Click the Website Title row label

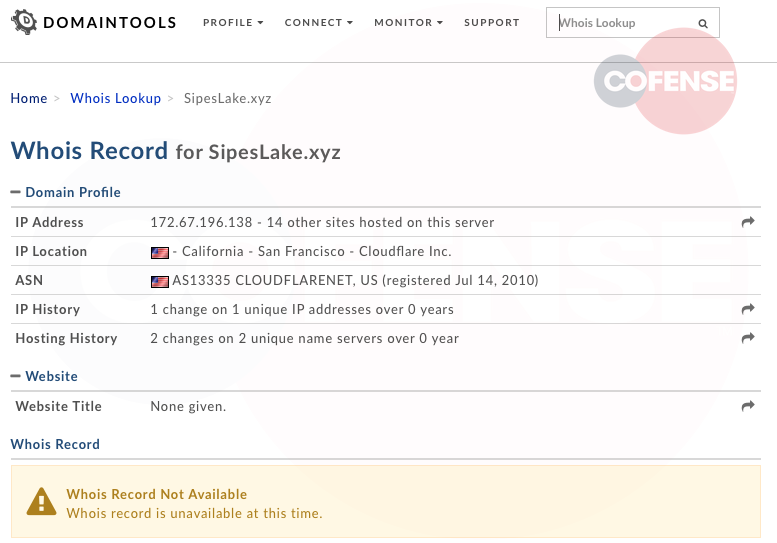click(58, 406)
